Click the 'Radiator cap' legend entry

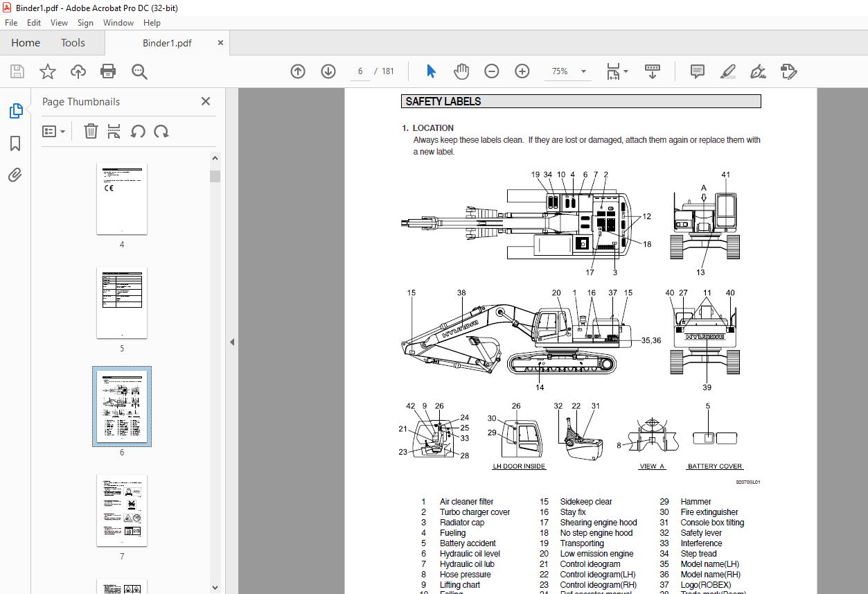[x=462, y=523]
